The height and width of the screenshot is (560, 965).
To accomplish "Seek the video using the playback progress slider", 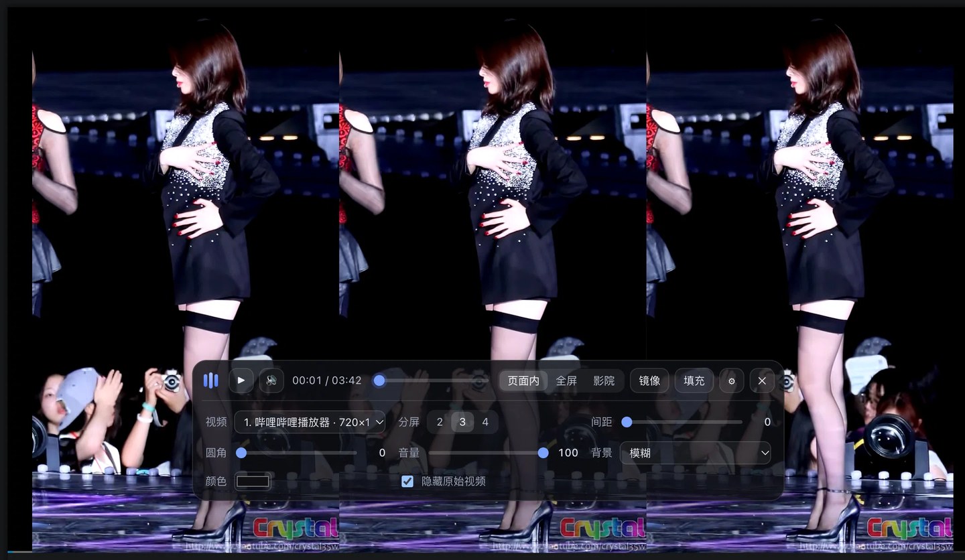I will click(432, 380).
